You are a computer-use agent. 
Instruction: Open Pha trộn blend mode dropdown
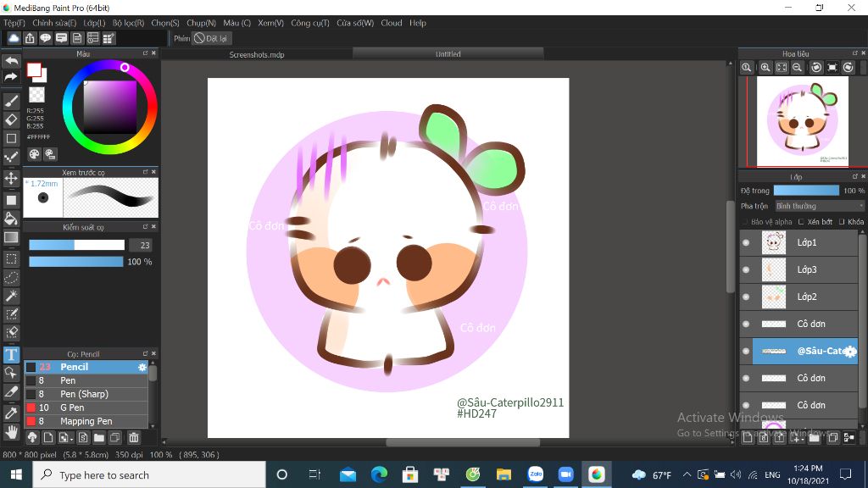click(x=820, y=206)
